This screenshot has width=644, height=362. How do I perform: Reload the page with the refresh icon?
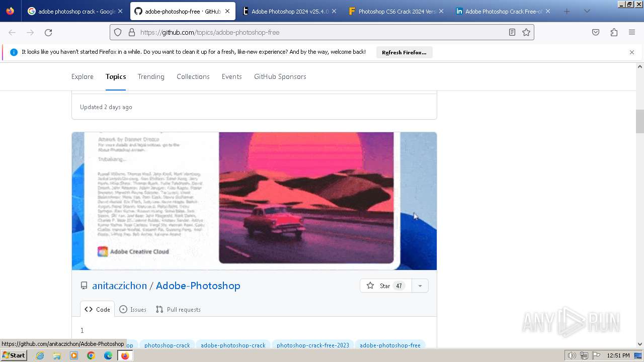point(48,32)
